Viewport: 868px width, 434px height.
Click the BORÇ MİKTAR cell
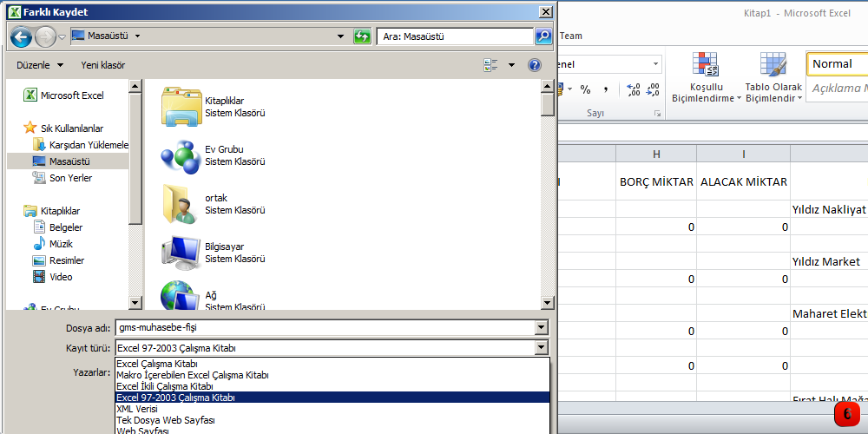[656, 181]
